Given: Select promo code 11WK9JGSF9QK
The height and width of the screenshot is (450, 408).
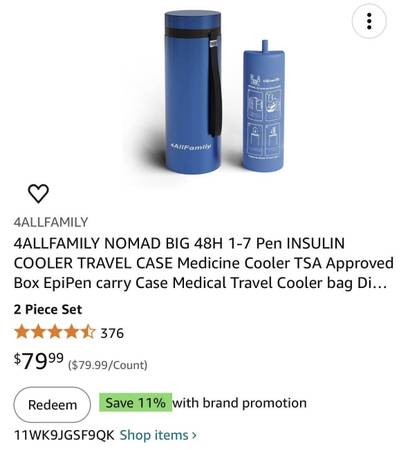Looking at the screenshot, I should pos(64,435).
